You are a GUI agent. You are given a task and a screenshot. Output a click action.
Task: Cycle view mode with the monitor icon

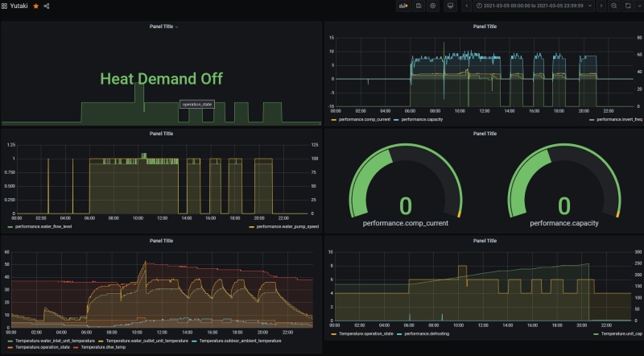pos(451,6)
